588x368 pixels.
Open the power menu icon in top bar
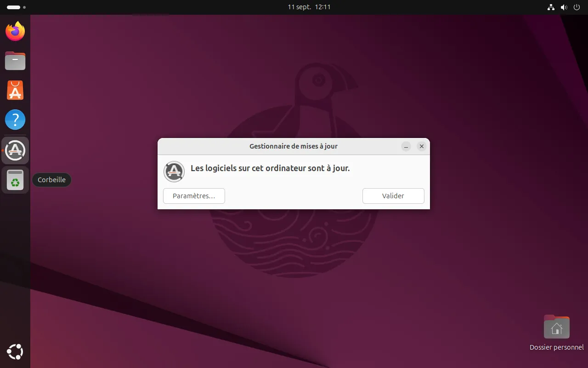point(577,7)
